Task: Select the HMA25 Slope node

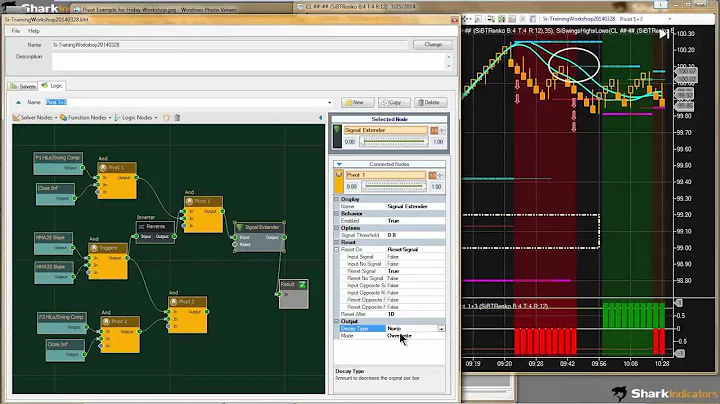Action: (x=54, y=243)
